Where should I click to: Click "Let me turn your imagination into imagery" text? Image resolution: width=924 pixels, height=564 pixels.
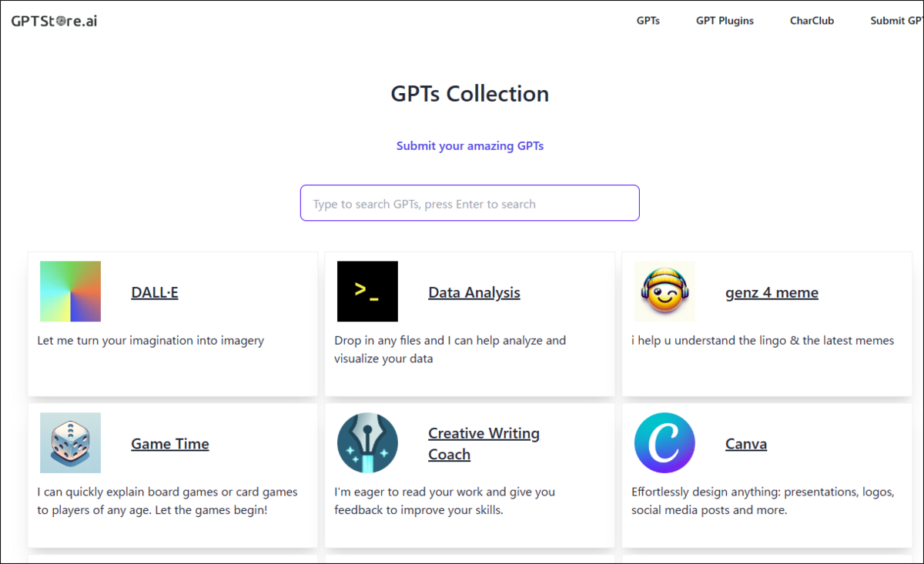coord(151,340)
